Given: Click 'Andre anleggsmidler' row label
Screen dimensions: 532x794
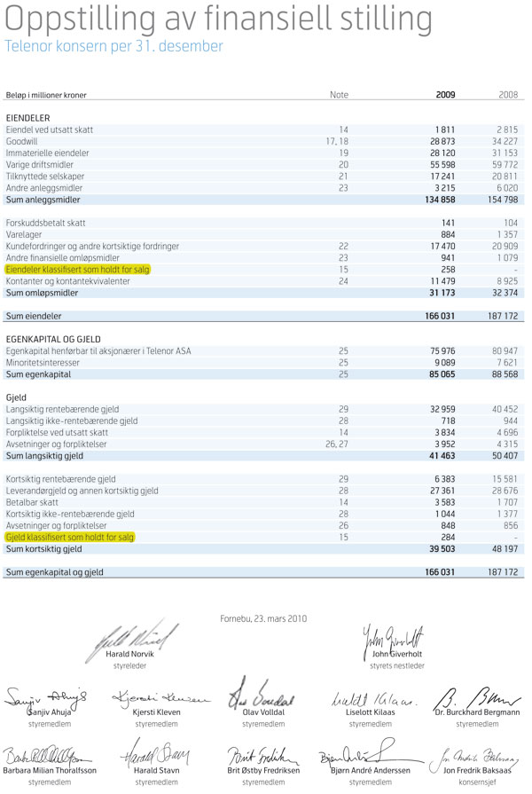Looking at the screenshot, I should coord(44,188).
